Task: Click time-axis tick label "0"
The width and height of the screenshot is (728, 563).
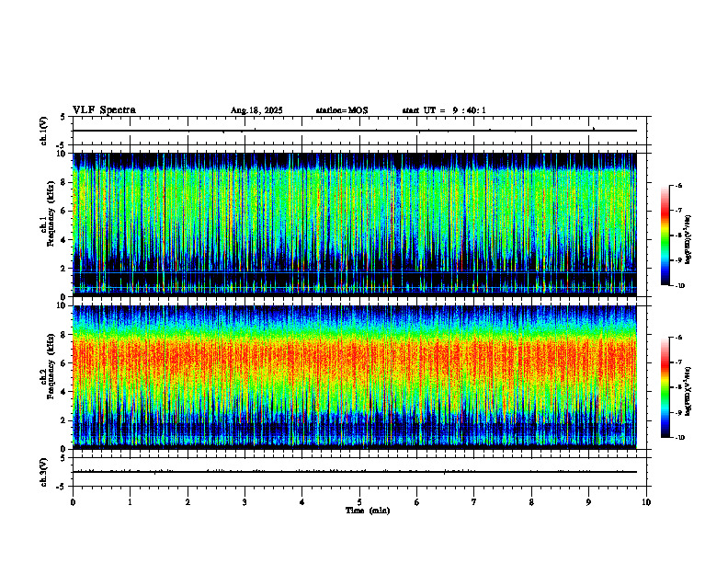Action: pyautogui.click(x=73, y=502)
